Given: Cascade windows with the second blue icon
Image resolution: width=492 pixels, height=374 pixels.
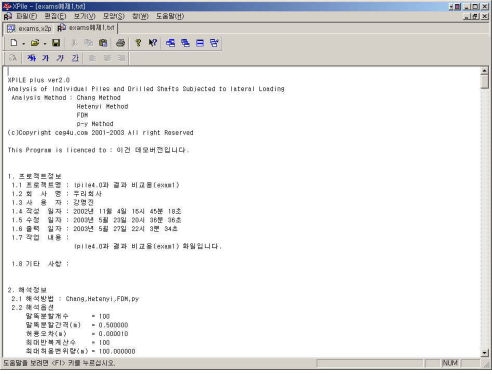Looking at the screenshot, I should pyautogui.click(x=185, y=43).
